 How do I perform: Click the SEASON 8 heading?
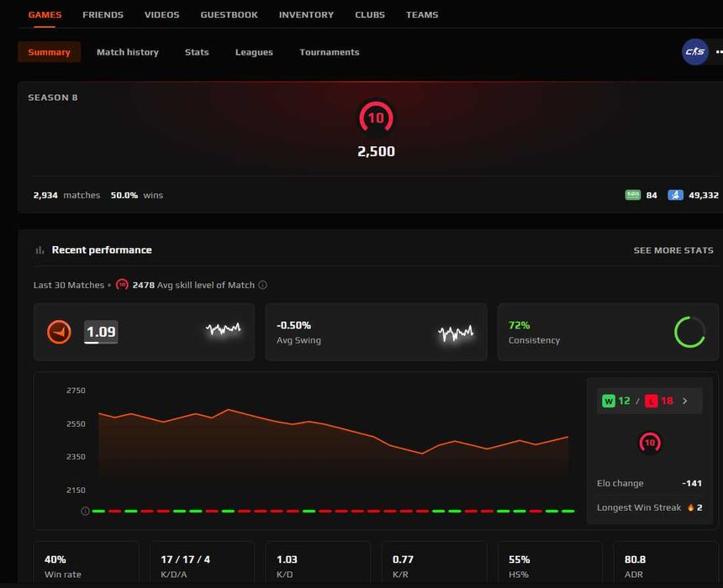(x=53, y=97)
